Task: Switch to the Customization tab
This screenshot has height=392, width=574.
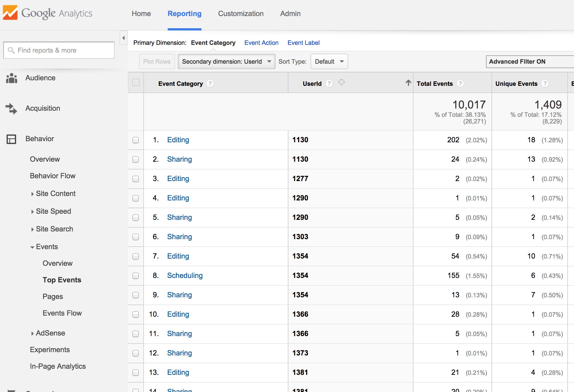Action: click(241, 14)
